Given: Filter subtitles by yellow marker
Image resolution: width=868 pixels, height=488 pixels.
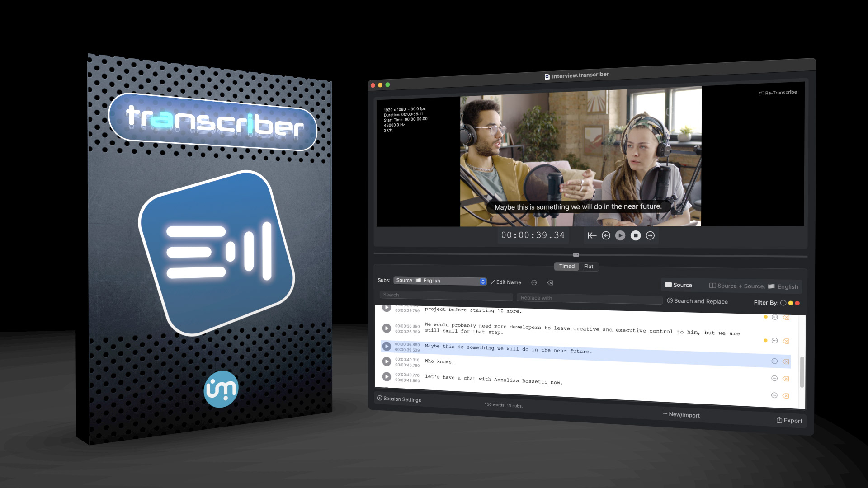Looking at the screenshot, I should [790, 303].
